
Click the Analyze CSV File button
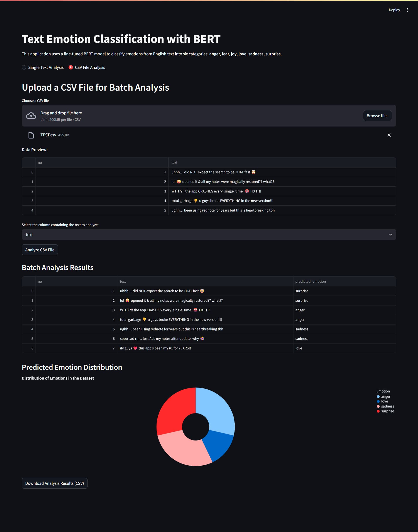click(40, 250)
